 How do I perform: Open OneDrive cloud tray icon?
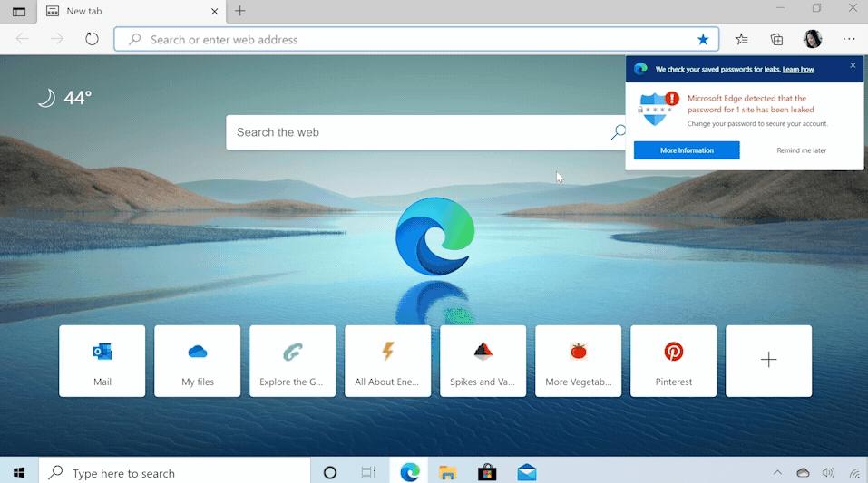pos(803,472)
